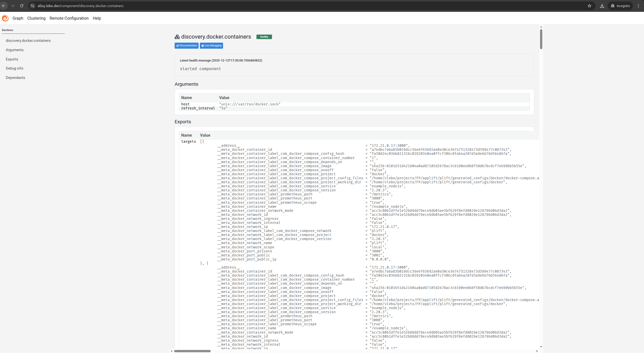The image size is (644, 353).
Task: Navigate to the Dependants section
Action: tap(15, 78)
